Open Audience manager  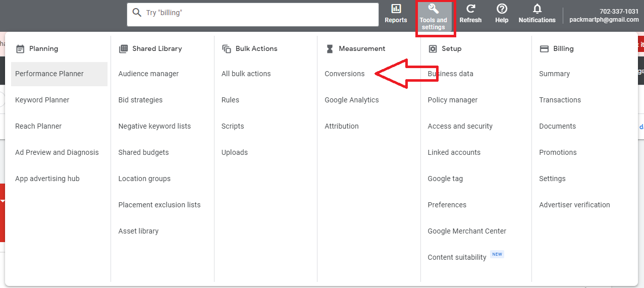tap(148, 74)
